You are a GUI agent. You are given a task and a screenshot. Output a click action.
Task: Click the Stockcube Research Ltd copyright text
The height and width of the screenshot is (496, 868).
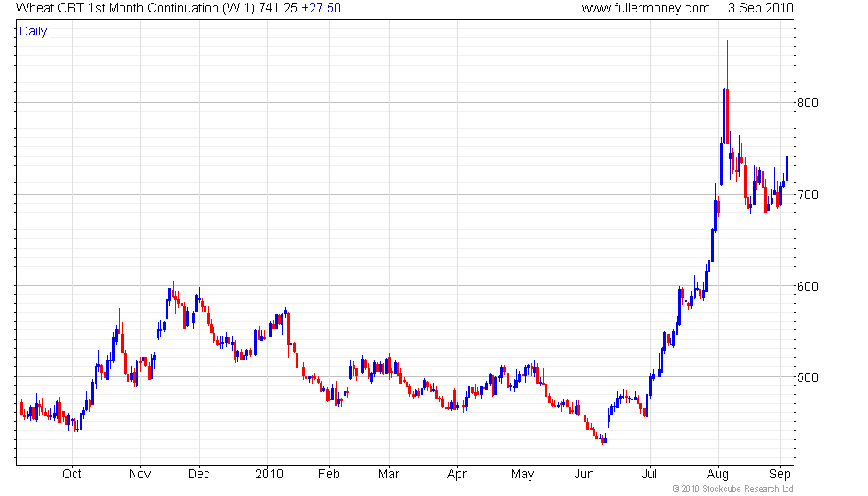tap(733, 489)
